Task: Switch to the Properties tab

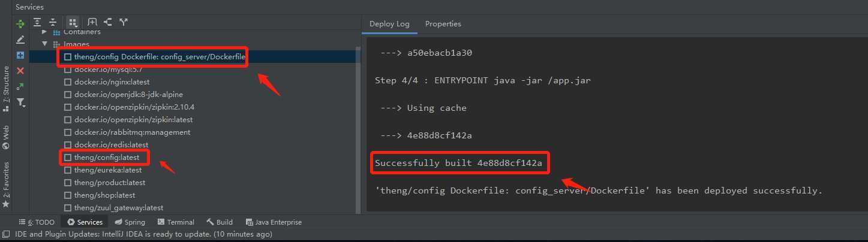Action: point(443,24)
